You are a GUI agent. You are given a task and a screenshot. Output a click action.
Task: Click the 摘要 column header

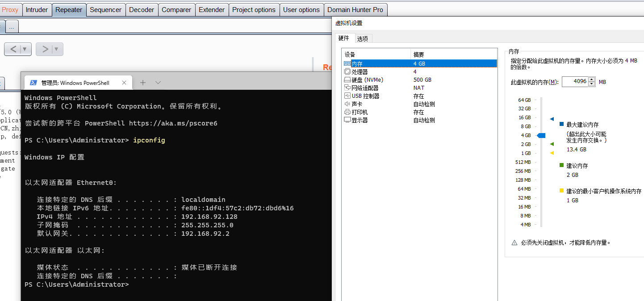pos(454,54)
